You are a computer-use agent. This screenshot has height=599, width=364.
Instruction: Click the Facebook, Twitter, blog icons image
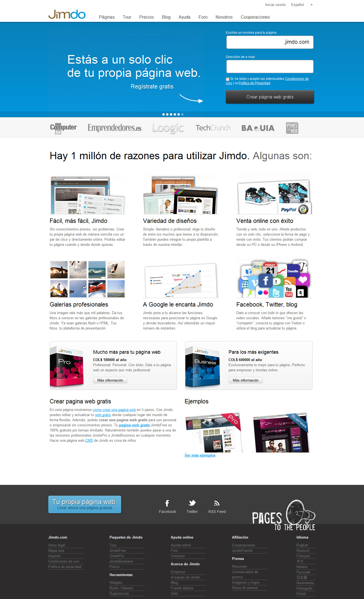coord(274,278)
